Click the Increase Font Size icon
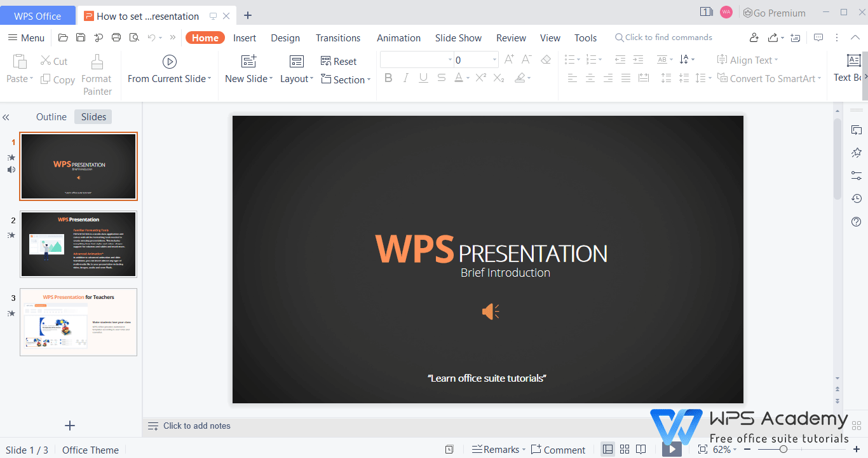 click(509, 60)
